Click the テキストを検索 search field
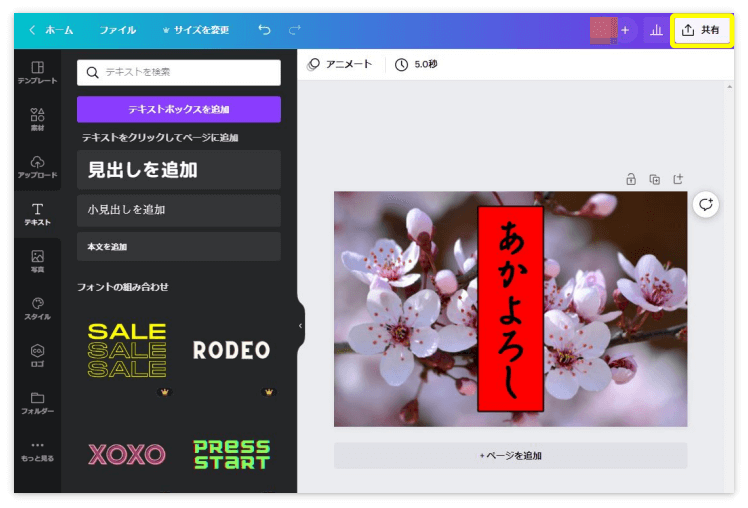Image resolution: width=748 pixels, height=508 pixels. click(x=179, y=73)
